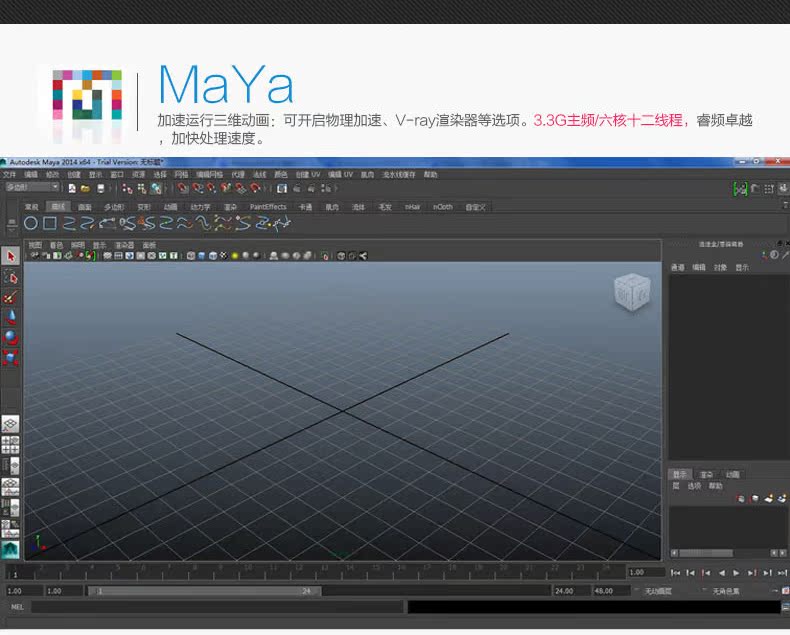Screen dimensions: 790x635
Task: Set selection mode to component type
Action: 156,188
